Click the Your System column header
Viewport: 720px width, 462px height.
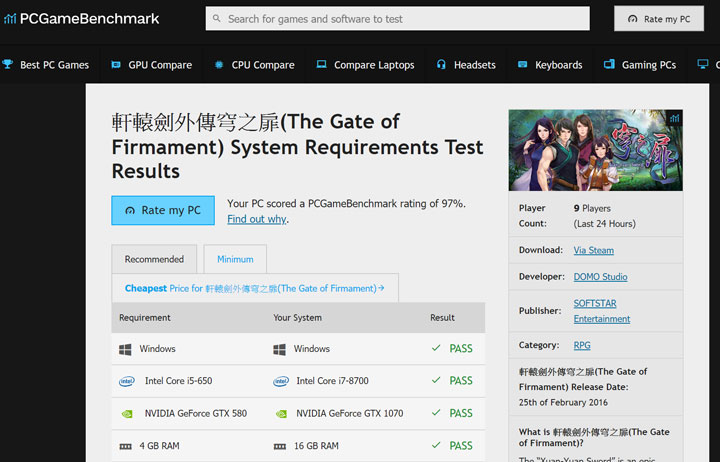pyautogui.click(x=298, y=318)
